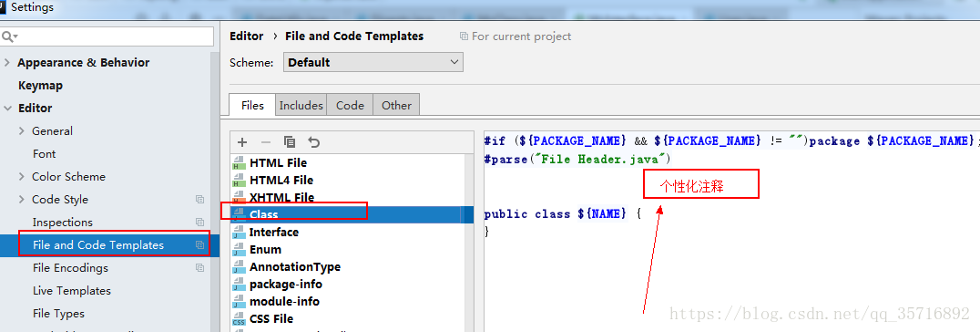Select the CSS File template
The width and height of the screenshot is (980, 332).
(271, 319)
